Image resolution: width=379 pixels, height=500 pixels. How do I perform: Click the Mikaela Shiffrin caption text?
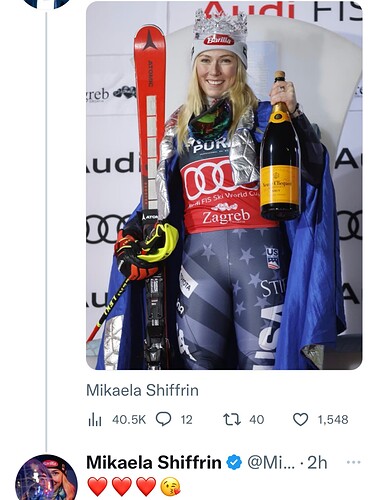coord(142,390)
